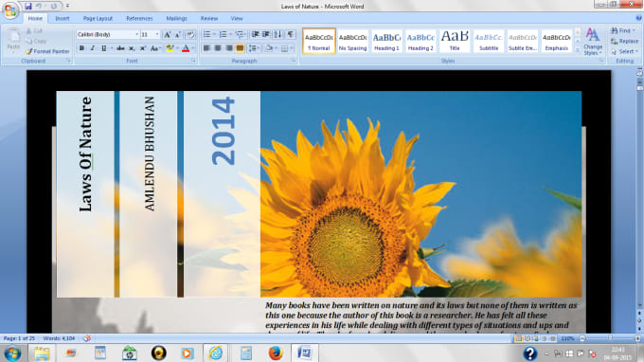Open the Page Layout tab
This screenshot has width=644, height=362.
tap(98, 19)
